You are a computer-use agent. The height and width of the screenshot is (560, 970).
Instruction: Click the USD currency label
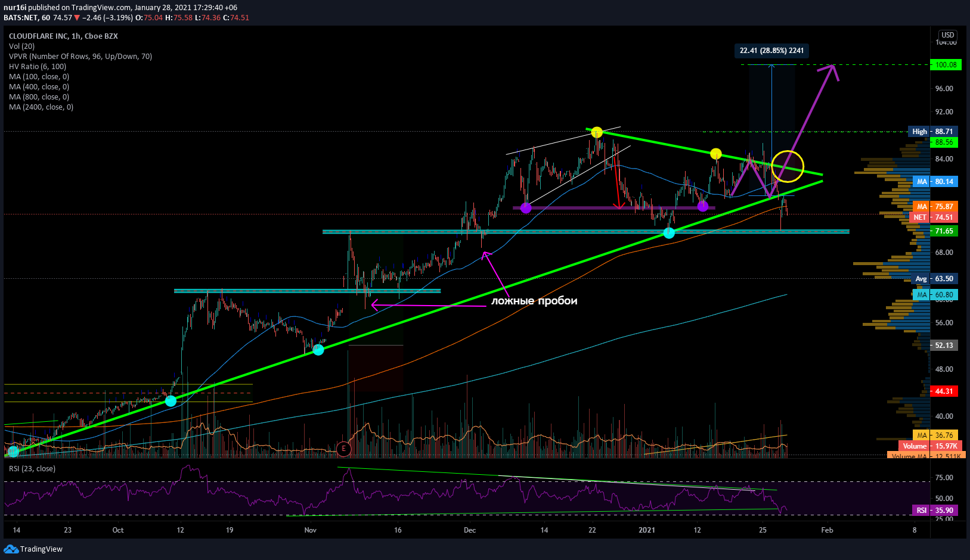pos(947,35)
